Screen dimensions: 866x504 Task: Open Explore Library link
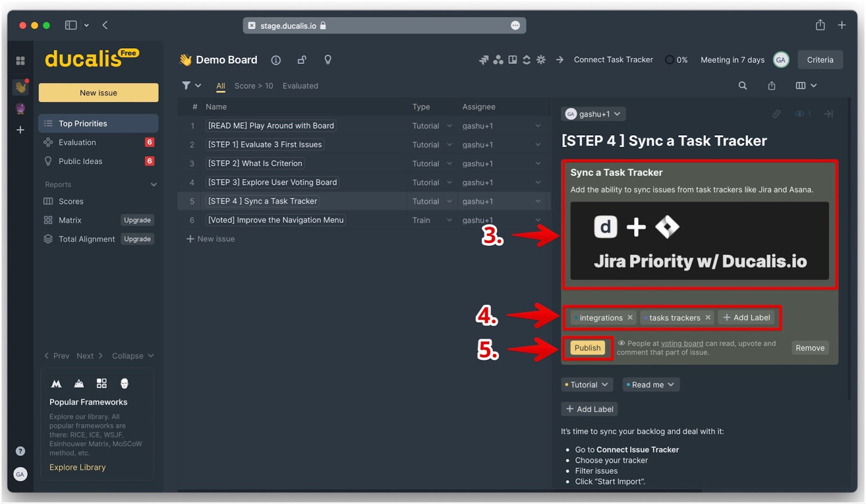(x=77, y=467)
